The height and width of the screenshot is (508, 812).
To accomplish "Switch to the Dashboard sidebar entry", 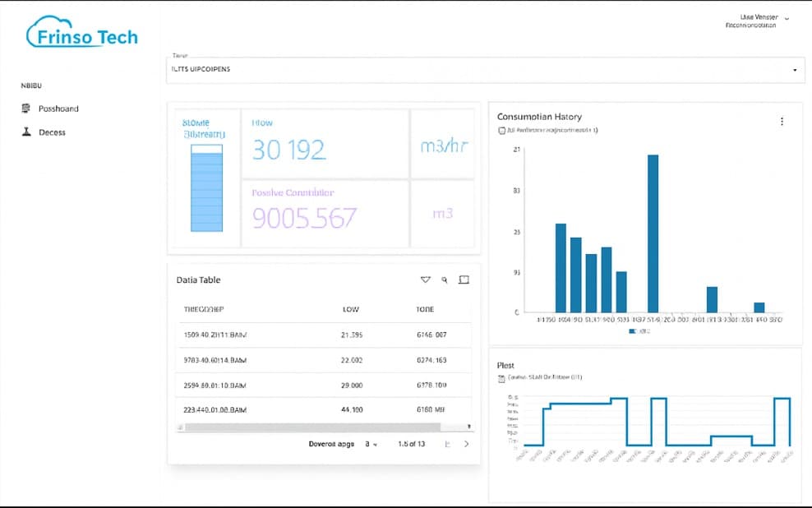I will [x=58, y=108].
